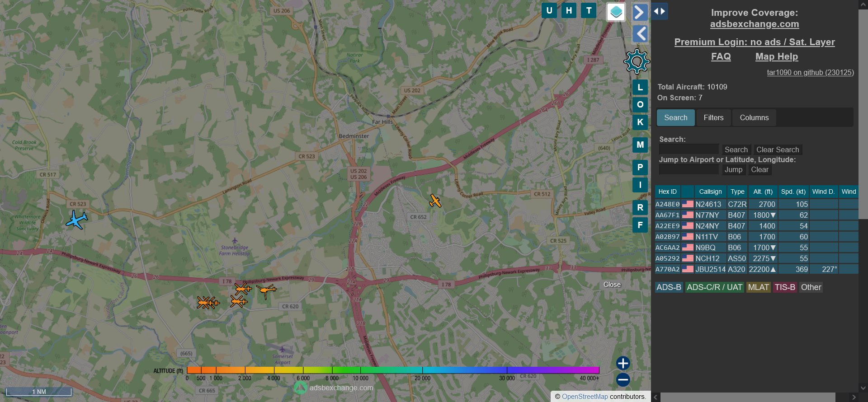
Task: Toggle the R map button
Action: click(x=640, y=208)
